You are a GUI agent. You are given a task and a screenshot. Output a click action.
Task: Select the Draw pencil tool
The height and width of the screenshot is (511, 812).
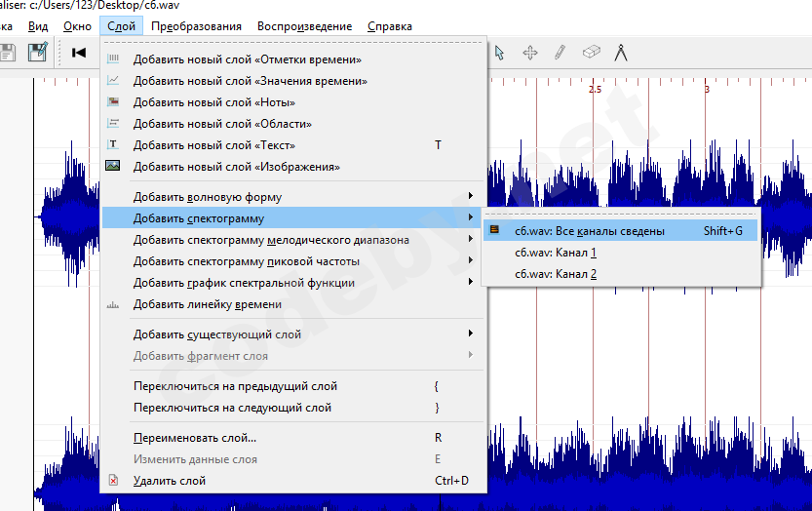pos(560,53)
